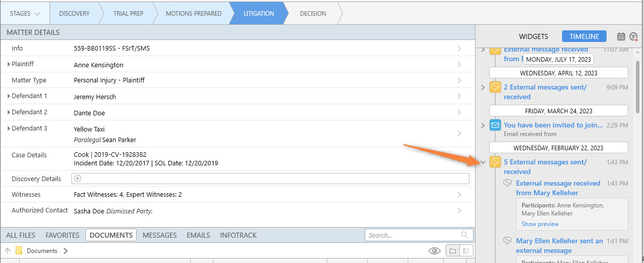Expand the Defendant 3 row triangle
644x263 pixels.
click(x=9, y=128)
